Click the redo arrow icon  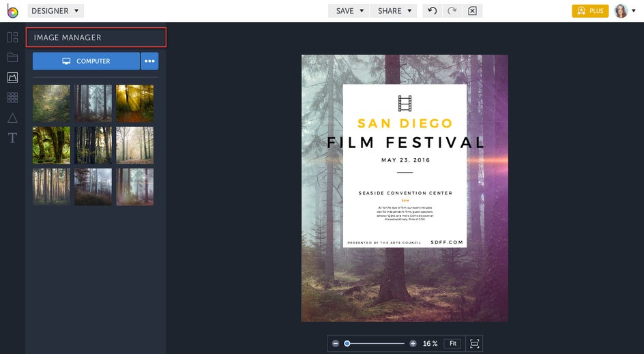(x=452, y=11)
